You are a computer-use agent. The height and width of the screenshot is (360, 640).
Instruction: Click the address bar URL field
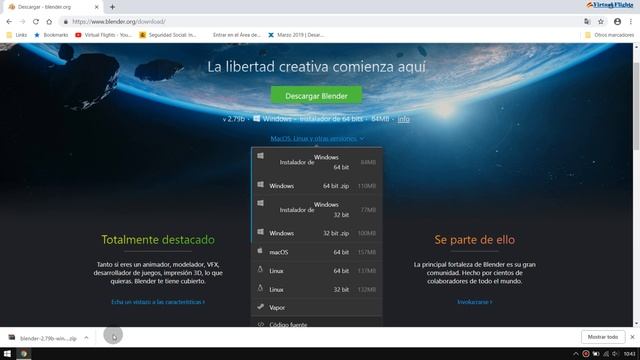pyautogui.click(x=318, y=22)
